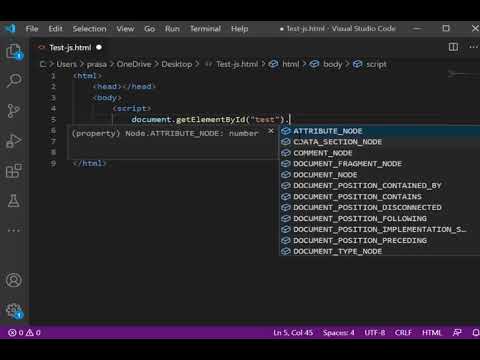Open the File menu

pos(32,29)
